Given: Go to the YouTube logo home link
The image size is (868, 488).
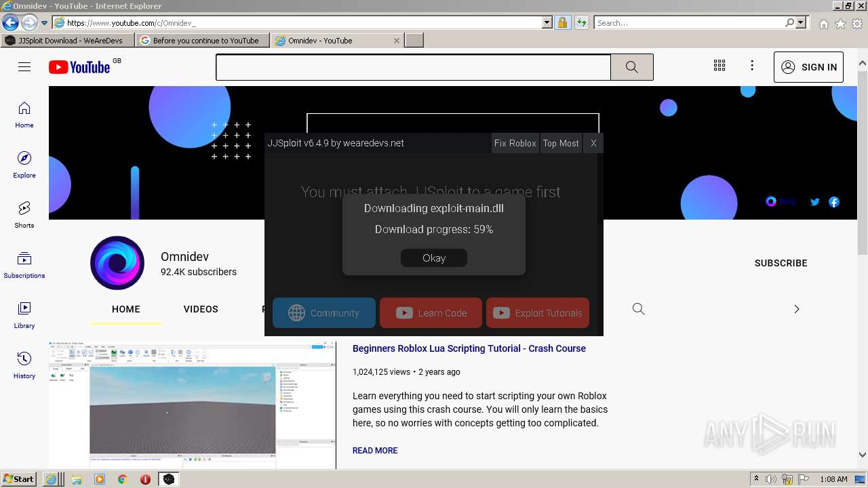Looking at the screenshot, I should pyautogui.click(x=79, y=67).
